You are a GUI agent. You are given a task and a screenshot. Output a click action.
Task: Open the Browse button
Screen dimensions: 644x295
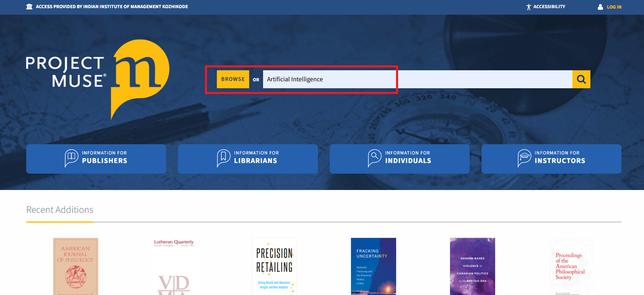click(x=233, y=79)
